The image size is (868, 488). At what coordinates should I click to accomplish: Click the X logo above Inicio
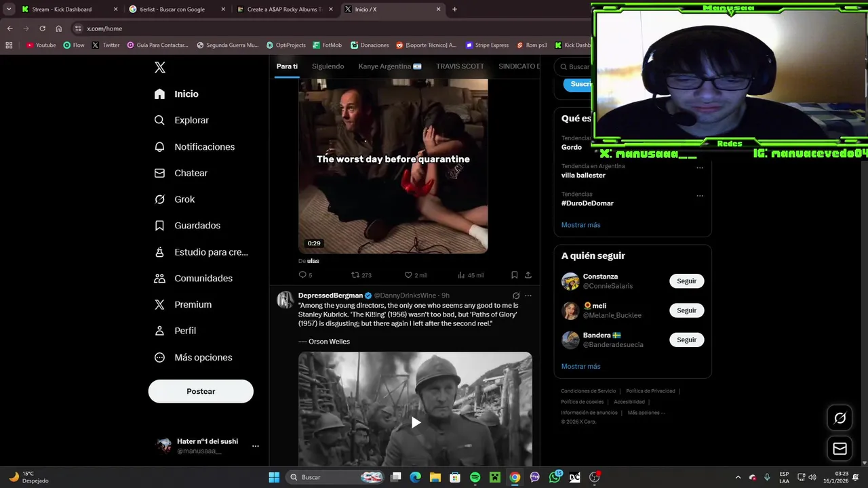tap(160, 67)
